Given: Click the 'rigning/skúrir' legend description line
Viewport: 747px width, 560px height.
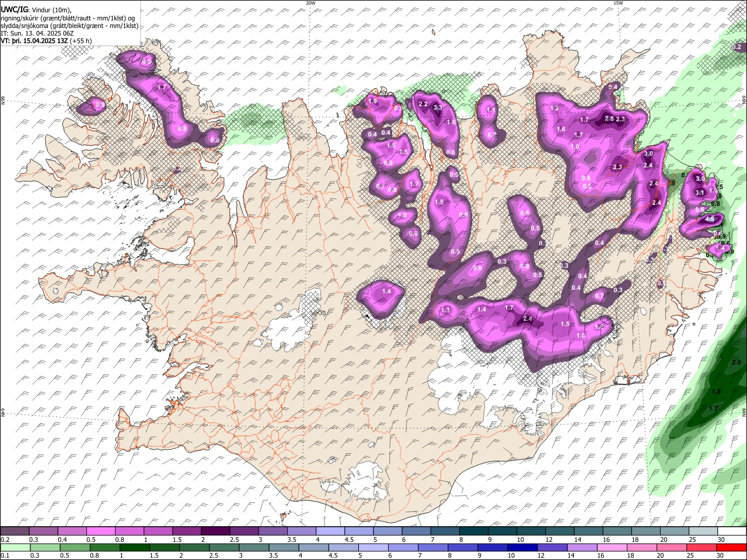Looking at the screenshot, I should click(x=69, y=17).
